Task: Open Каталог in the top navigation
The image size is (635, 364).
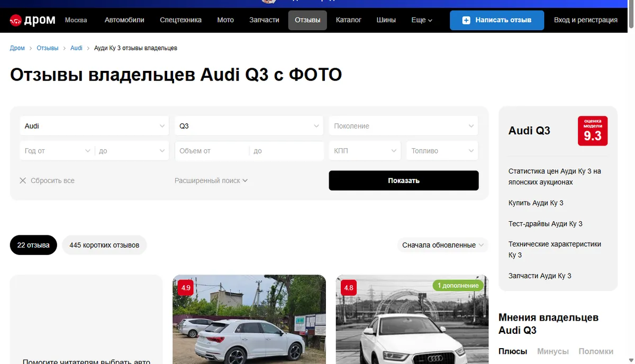Action: (349, 20)
